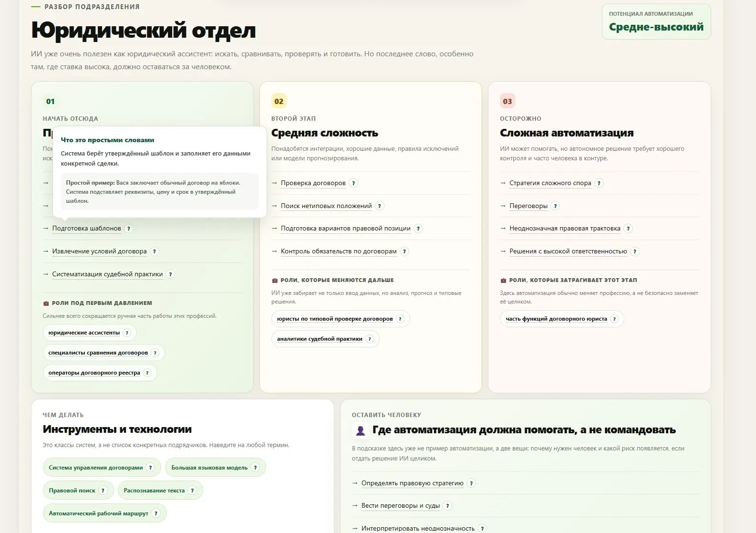The height and width of the screenshot is (533, 756).
Task: Click the help icon in часть функций договорного юриста chip
Action: [614, 319]
